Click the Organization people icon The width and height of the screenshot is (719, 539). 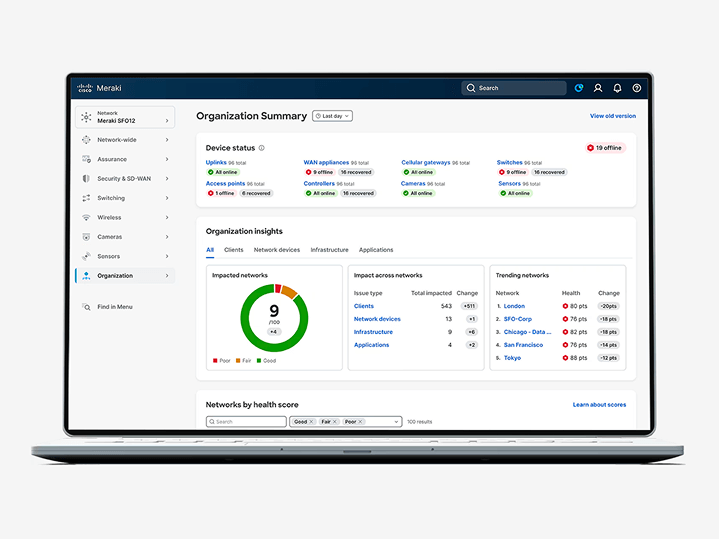click(x=86, y=275)
